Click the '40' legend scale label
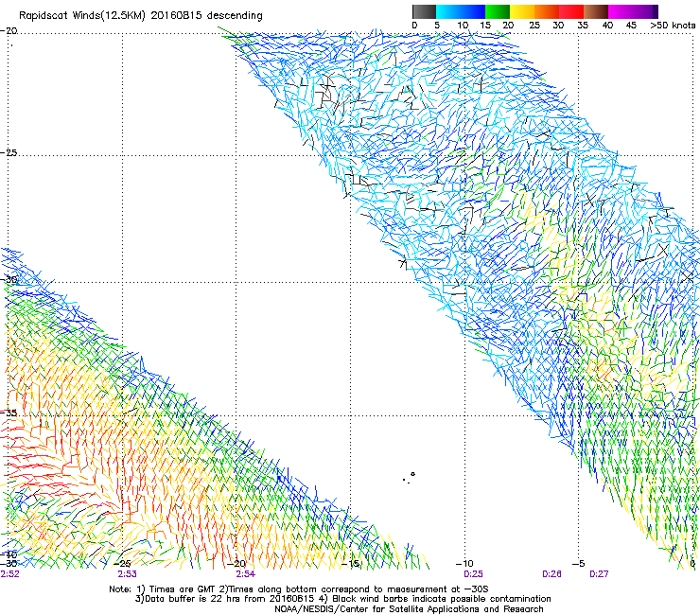 (x=607, y=26)
